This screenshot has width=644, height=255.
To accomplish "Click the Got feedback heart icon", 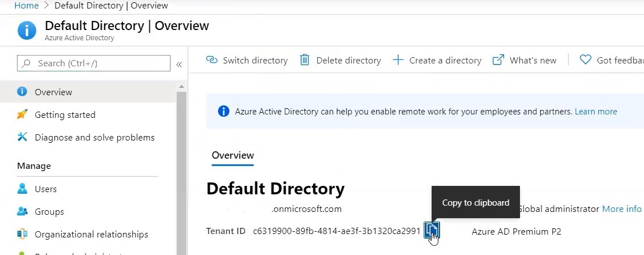I will point(585,60).
